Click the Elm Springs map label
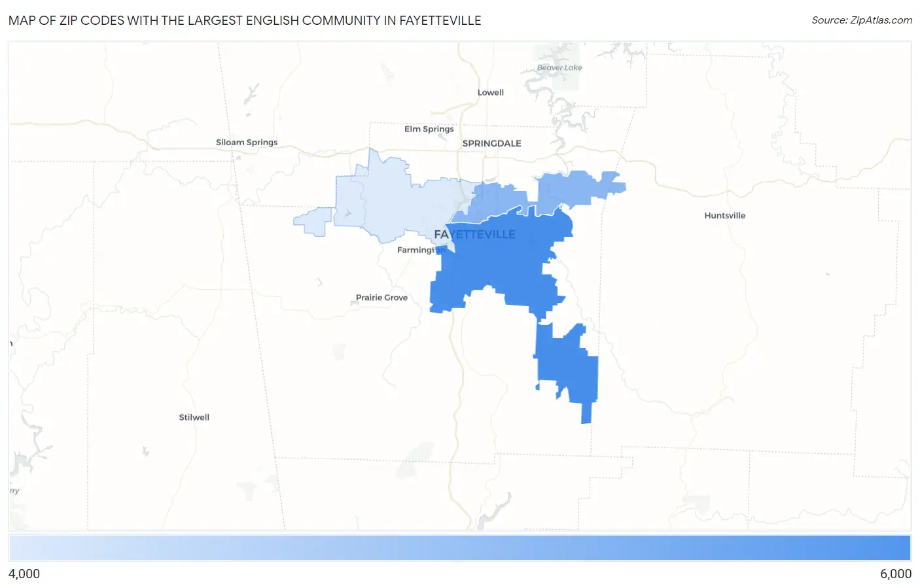This screenshot has height=588, width=920. click(429, 129)
